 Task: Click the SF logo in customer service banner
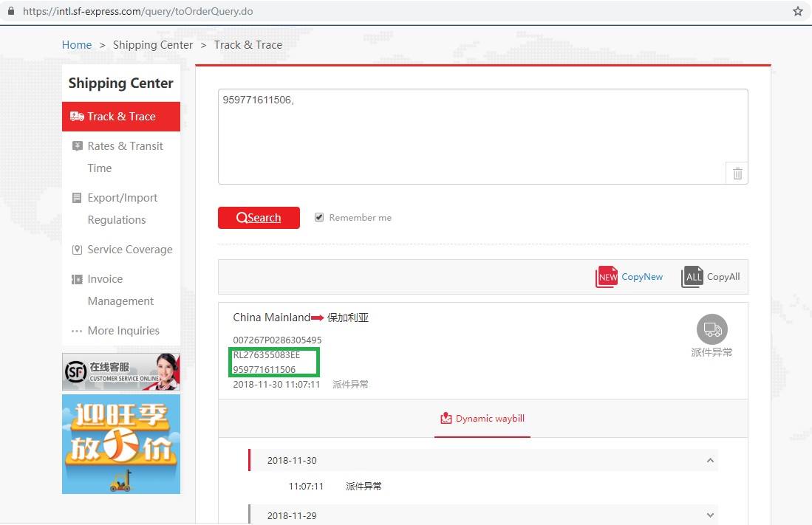pyautogui.click(x=75, y=371)
